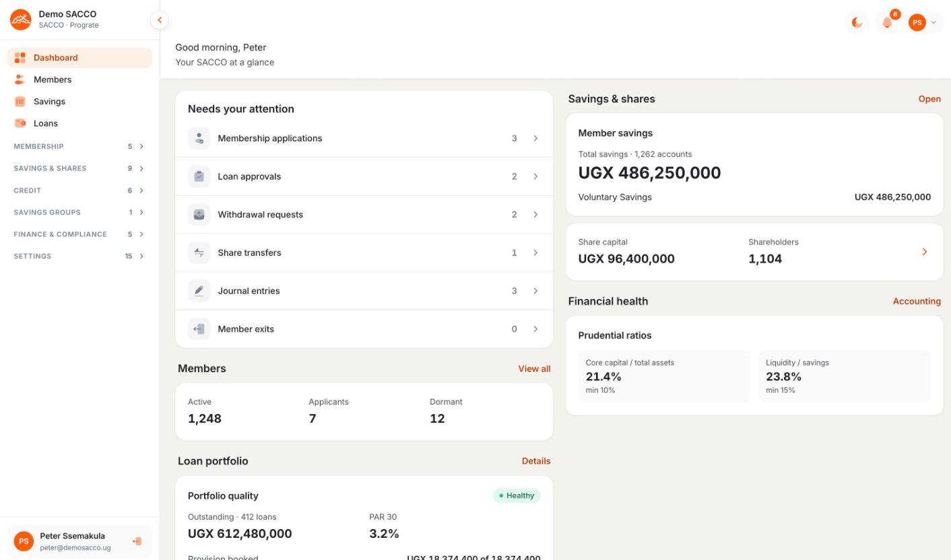The width and height of the screenshot is (951, 560).
Task: Open the Accounting link under Financial health
Action: pos(917,302)
